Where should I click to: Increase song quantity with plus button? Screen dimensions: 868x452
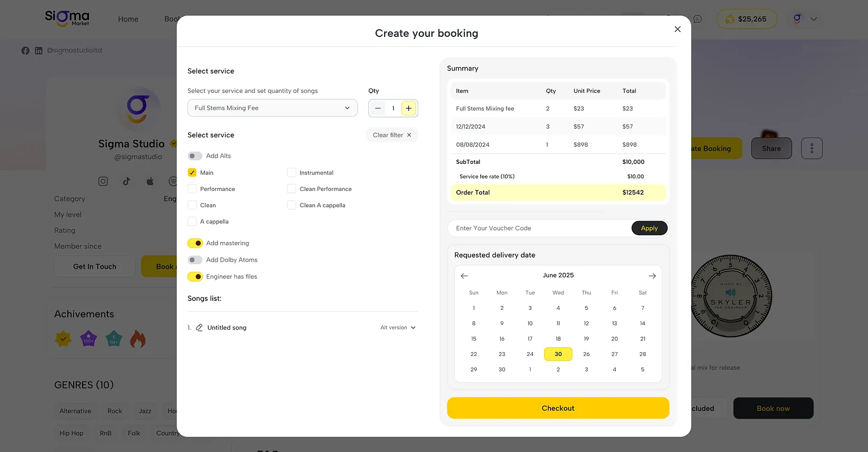(x=409, y=108)
